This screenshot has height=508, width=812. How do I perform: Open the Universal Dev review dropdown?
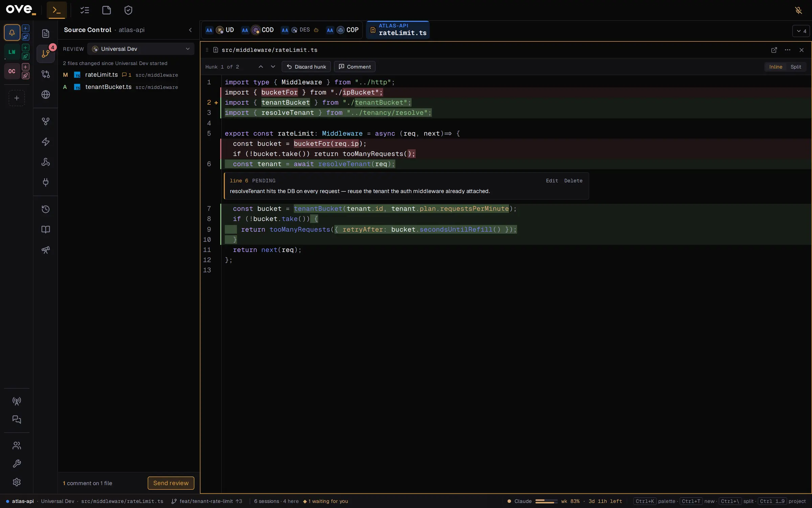[141, 49]
